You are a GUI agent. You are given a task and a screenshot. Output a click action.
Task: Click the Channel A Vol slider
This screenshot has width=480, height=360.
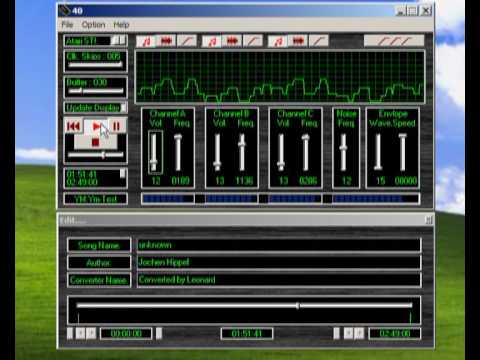(154, 152)
